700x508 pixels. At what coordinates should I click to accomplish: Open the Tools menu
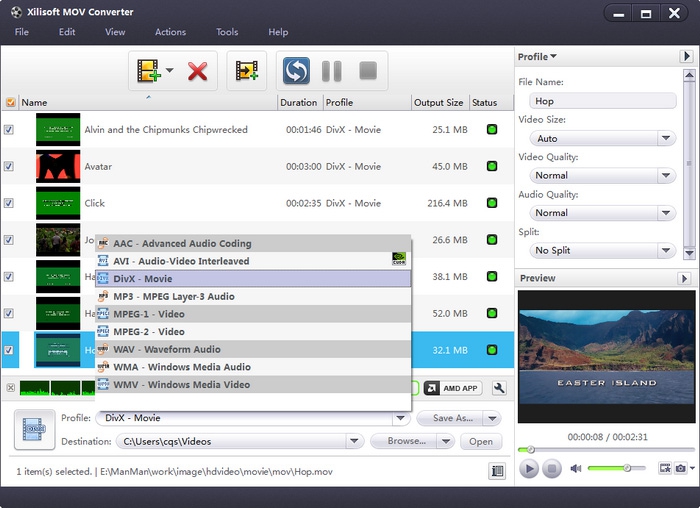tap(227, 32)
